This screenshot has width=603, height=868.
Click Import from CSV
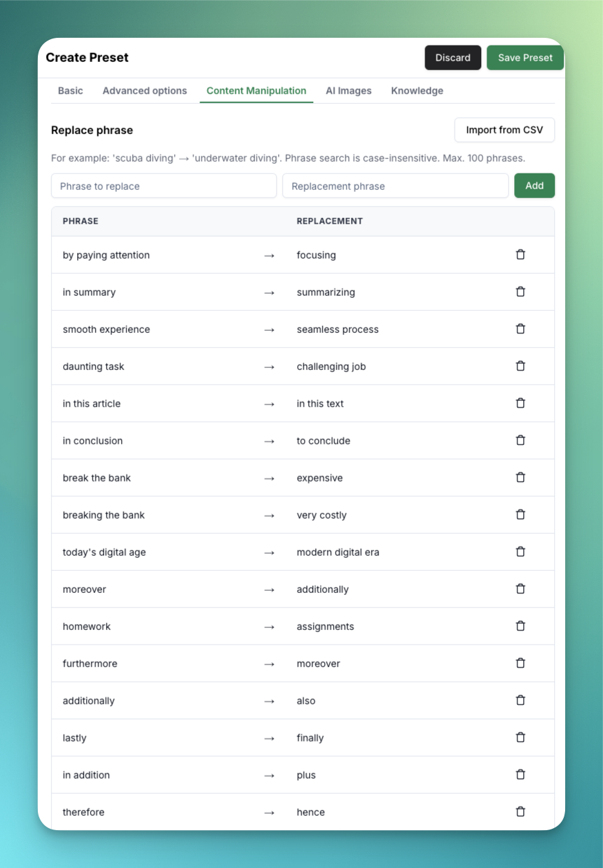coord(504,130)
